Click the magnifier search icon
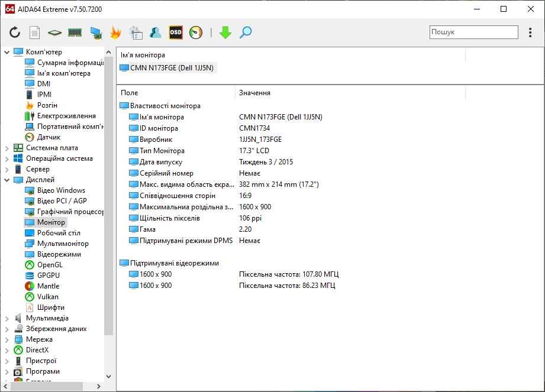Screen dimensions: 545x392 tap(246, 33)
